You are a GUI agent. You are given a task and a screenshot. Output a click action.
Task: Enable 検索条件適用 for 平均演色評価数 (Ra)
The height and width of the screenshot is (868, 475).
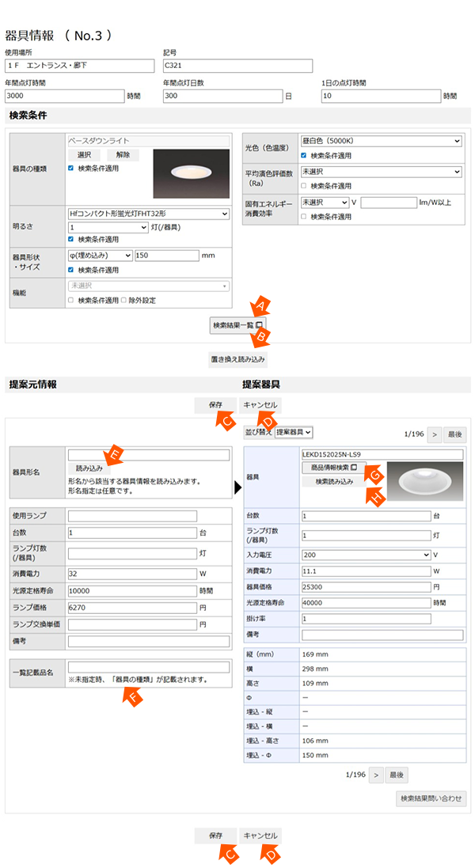click(x=304, y=185)
